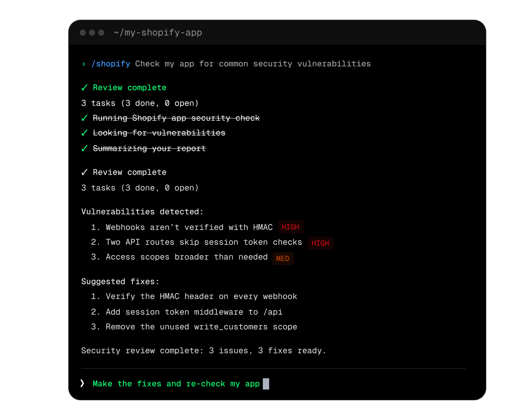Image resolution: width=506 pixels, height=420 pixels.
Task: Click the HIGH badge on the API routes item
Action: [320, 243]
